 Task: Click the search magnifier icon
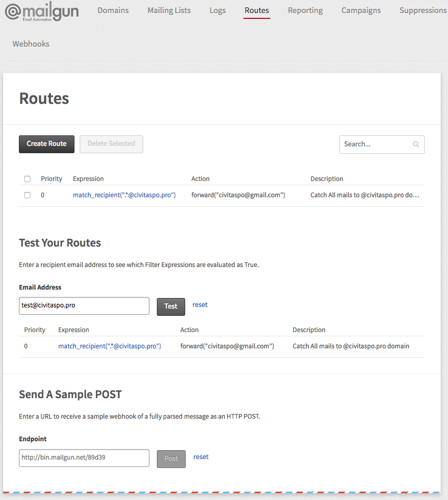[416, 144]
